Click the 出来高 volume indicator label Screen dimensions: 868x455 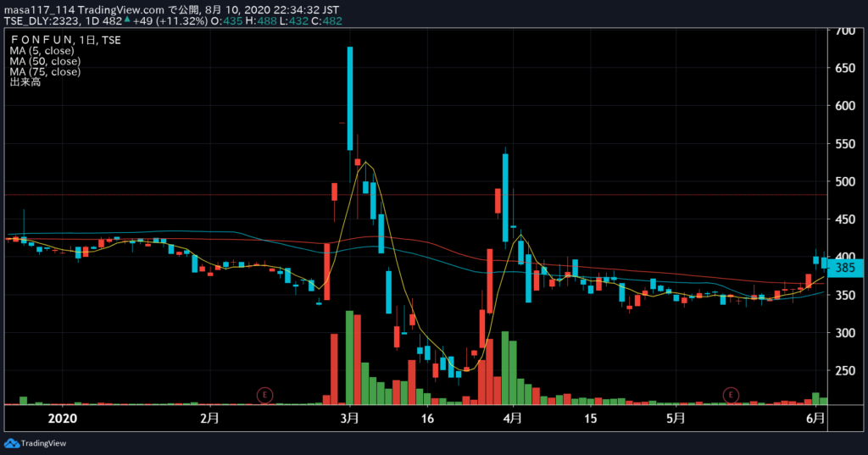[x=25, y=82]
